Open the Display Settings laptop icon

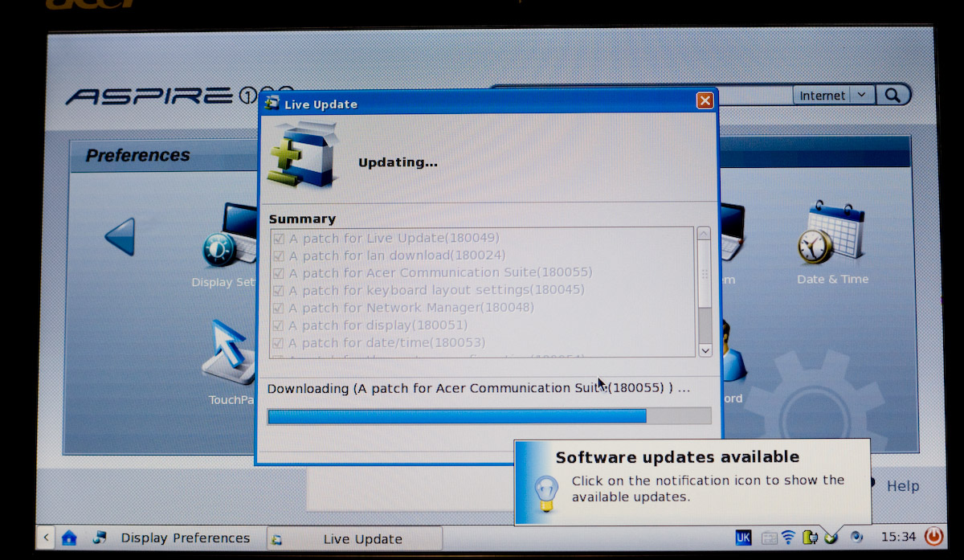tap(230, 236)
